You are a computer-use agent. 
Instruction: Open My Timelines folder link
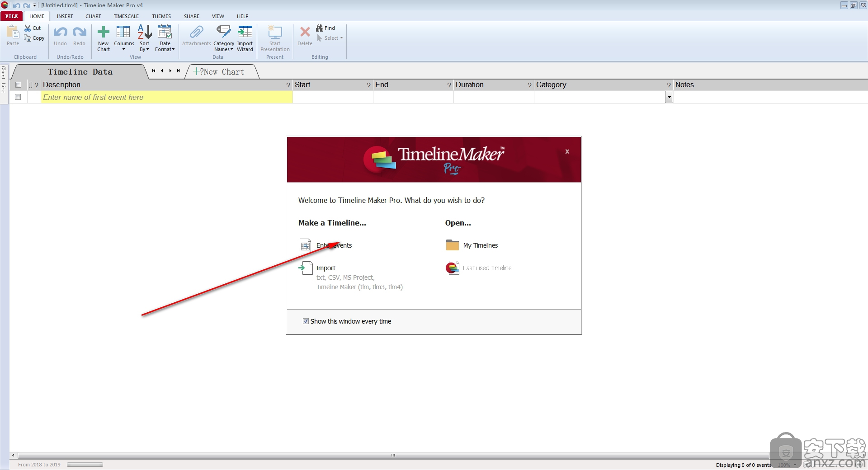(x=472, y=245)
